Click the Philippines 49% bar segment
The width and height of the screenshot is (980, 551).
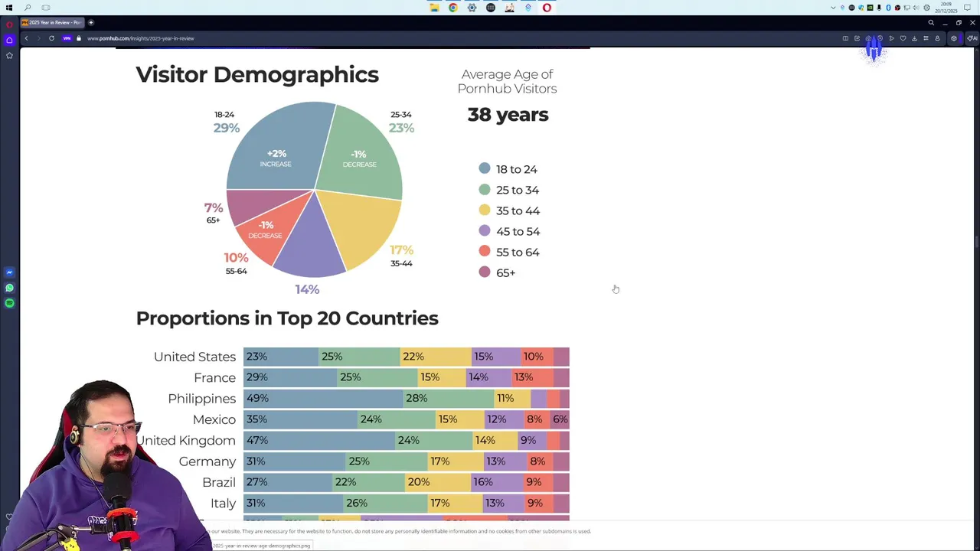click(x=323, y=398)
